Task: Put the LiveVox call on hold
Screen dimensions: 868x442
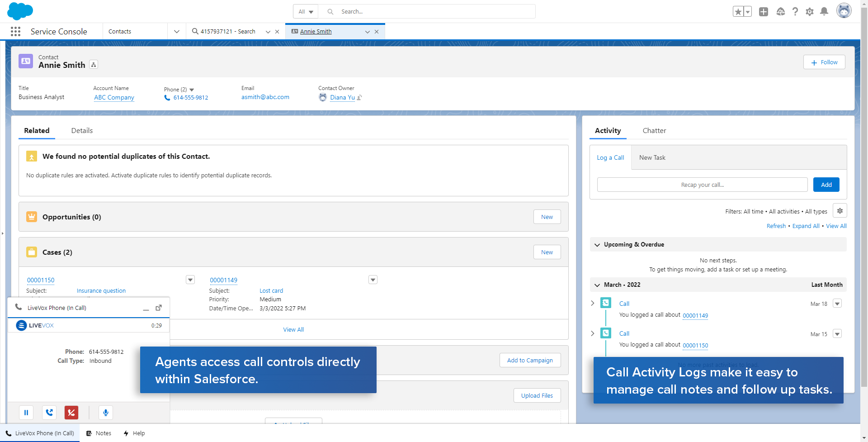Action: (x=26, y=413)
